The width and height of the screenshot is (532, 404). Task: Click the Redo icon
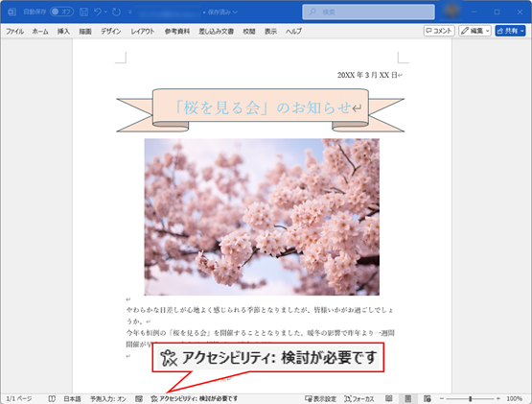click(116, 12)
